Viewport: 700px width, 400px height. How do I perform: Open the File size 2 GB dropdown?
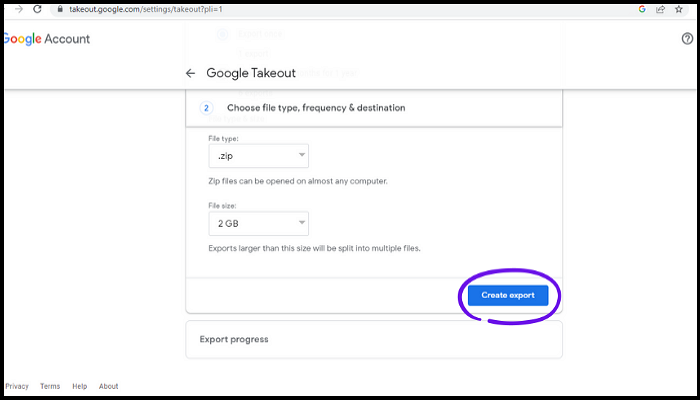pos(258,223)
